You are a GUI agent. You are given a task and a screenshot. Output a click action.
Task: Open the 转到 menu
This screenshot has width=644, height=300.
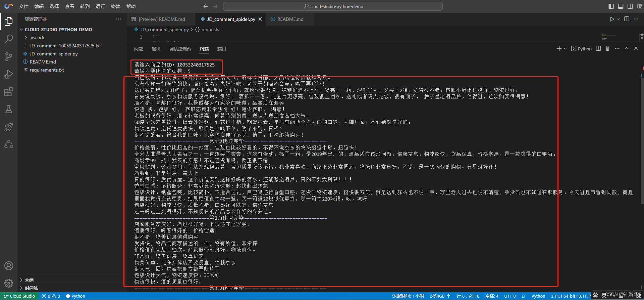(x=85, y=6)
